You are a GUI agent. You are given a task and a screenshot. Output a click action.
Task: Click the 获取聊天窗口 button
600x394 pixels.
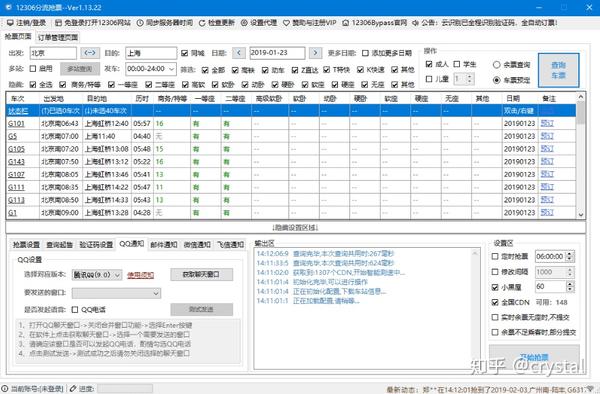(x=201, y=274)
